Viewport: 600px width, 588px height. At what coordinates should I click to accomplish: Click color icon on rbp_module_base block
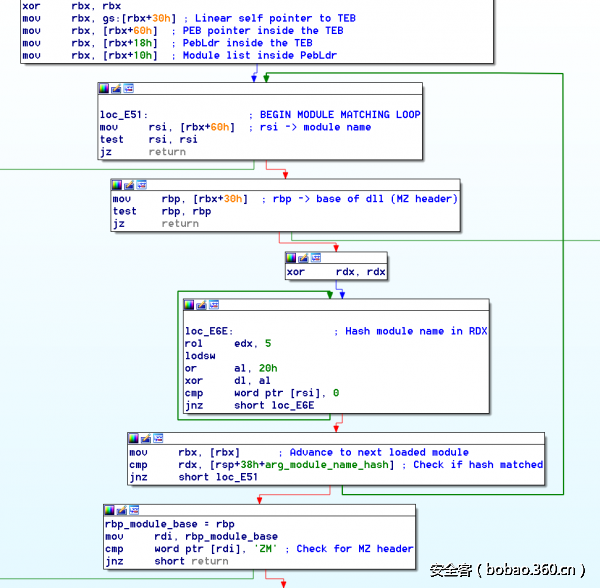coord(110,510)
